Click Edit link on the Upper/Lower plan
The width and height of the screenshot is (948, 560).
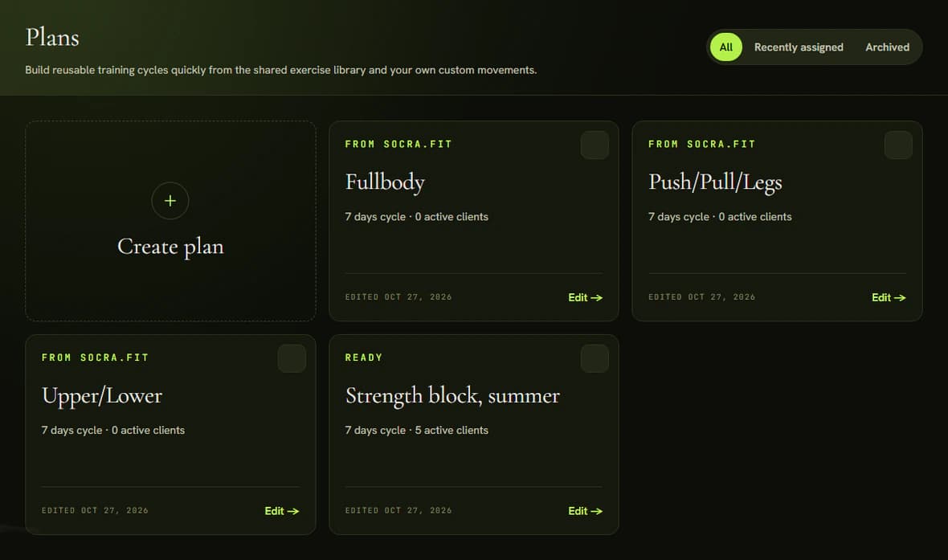[x=282, y=511]
